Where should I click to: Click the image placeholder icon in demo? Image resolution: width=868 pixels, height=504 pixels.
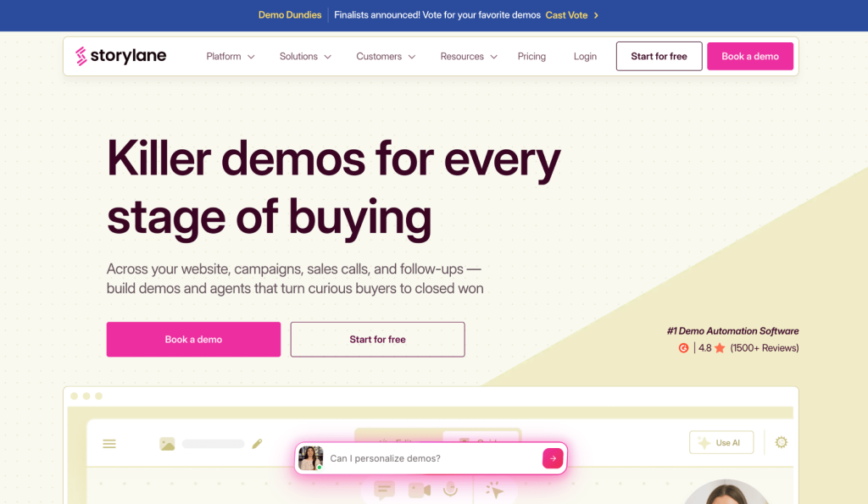pyautogui.click(x=167, y=444)
